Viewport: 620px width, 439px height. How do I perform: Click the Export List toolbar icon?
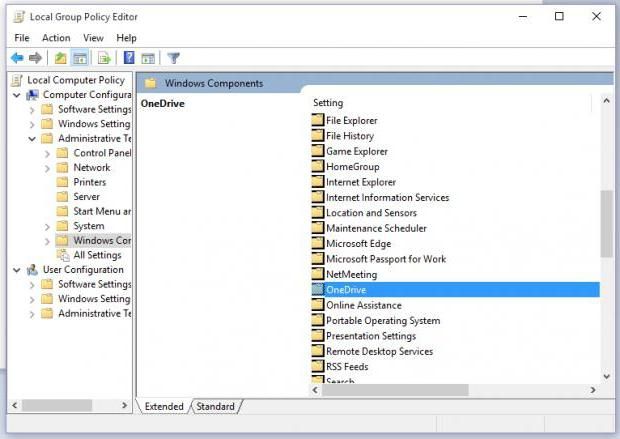(104, 58)
